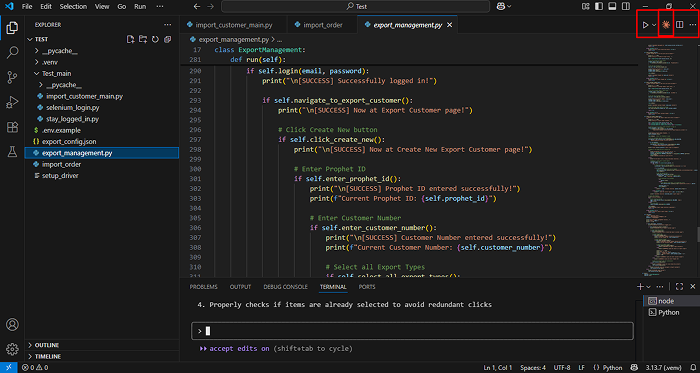The width and height of the screenshot is (700, 373).
Task: Open the Source Control view
Action: click(12, 78)
